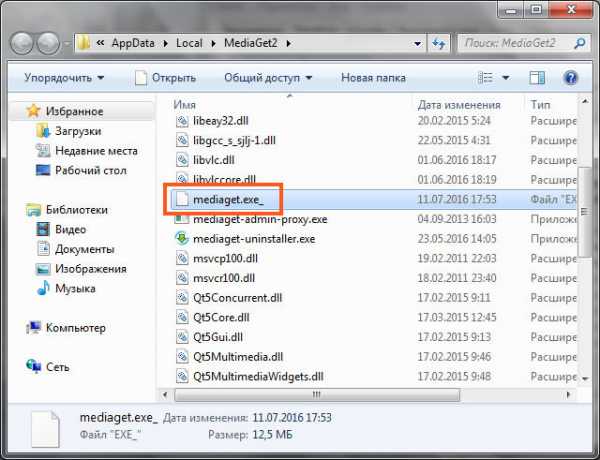Expand the arrow after MediaGet2 in path
The width and height of the screenshot is (600, 460).
[x=288, y=44]
